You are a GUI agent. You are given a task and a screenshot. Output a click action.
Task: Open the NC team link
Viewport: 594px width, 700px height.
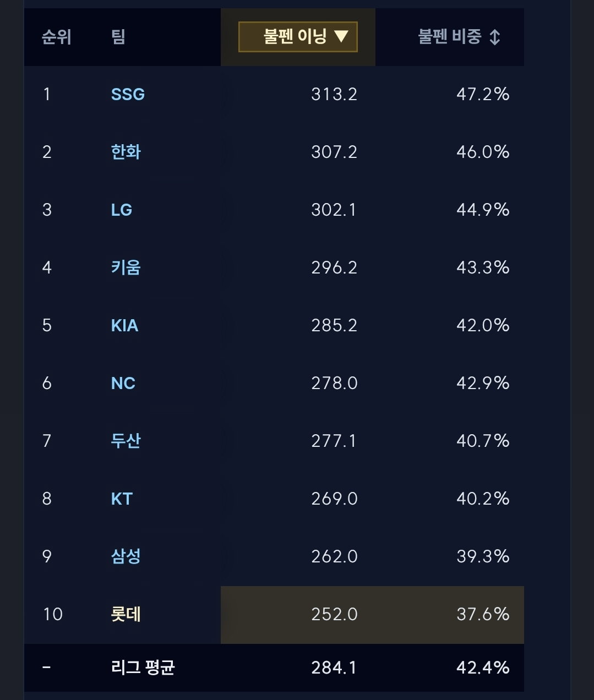[x=123, y=383]
